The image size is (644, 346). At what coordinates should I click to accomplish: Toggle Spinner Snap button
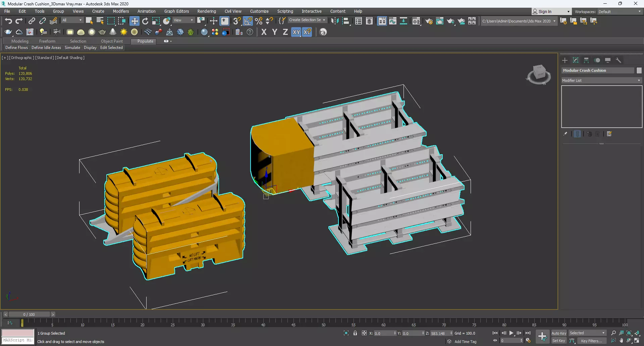pos(269,21)
